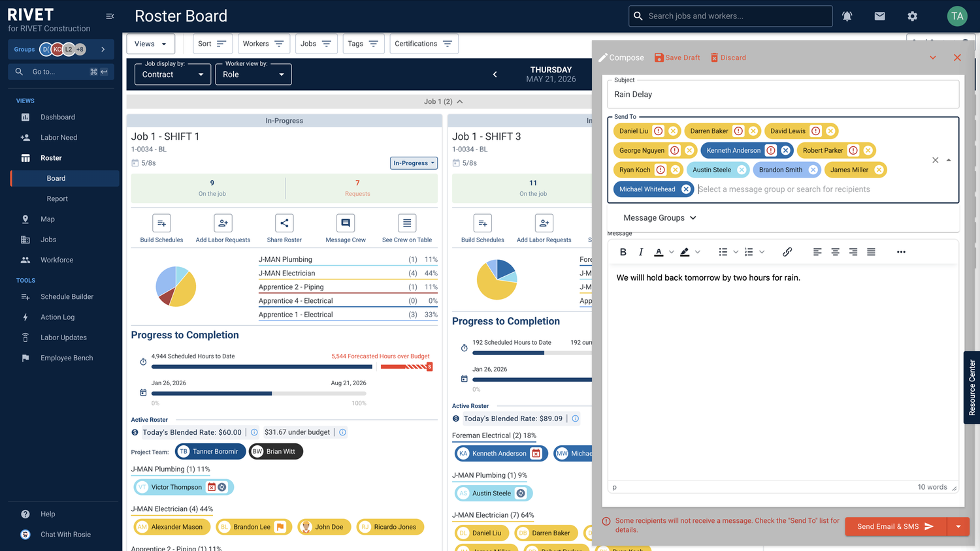The height and width of the screenshot is (551, 980).
Task: Click Send Email & SMS button
Action: (x=896, y=527)
